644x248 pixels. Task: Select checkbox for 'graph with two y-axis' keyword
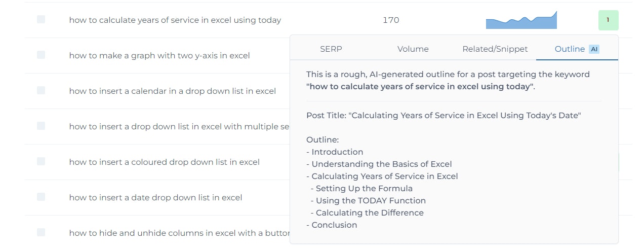point(41,55)
